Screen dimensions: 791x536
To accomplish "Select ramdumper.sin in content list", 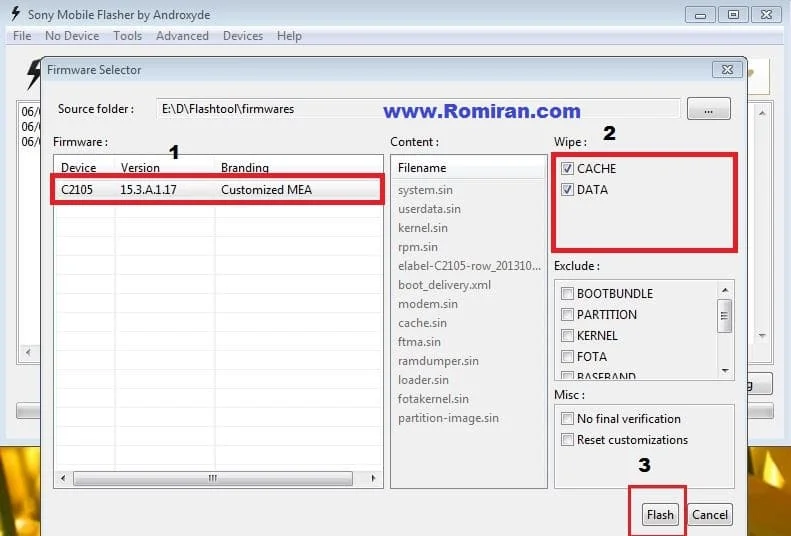I will click(x=438, y=361).
